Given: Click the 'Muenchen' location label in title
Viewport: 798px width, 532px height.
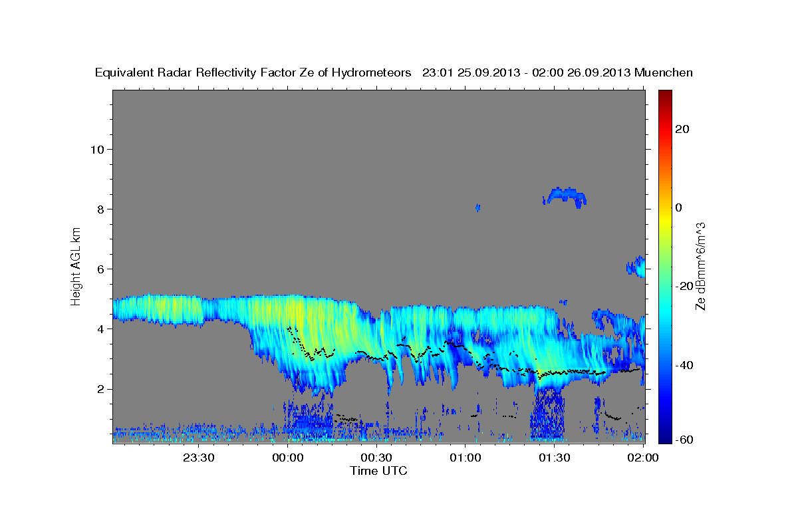Looking at the screenshot, I should (664, 72).
